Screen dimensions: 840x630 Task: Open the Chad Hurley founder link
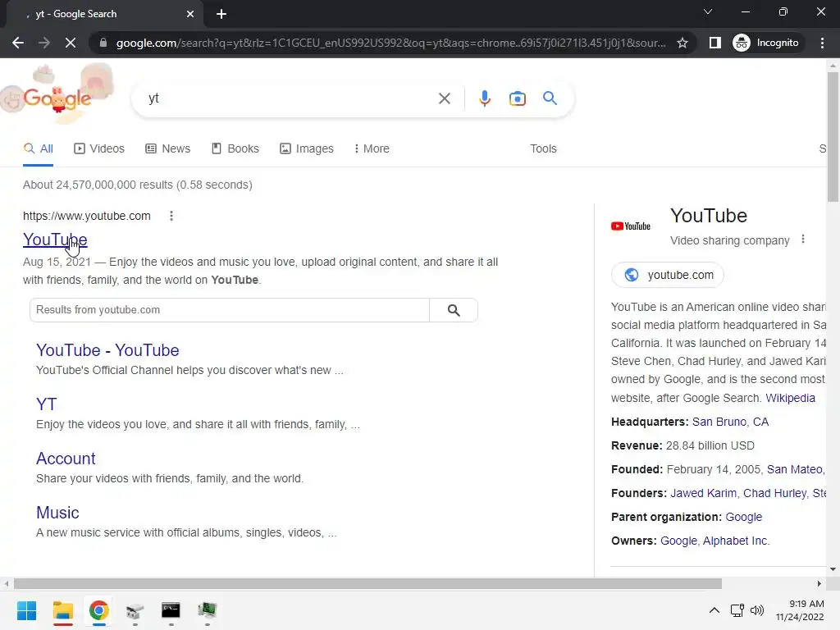tap(774, 493)
